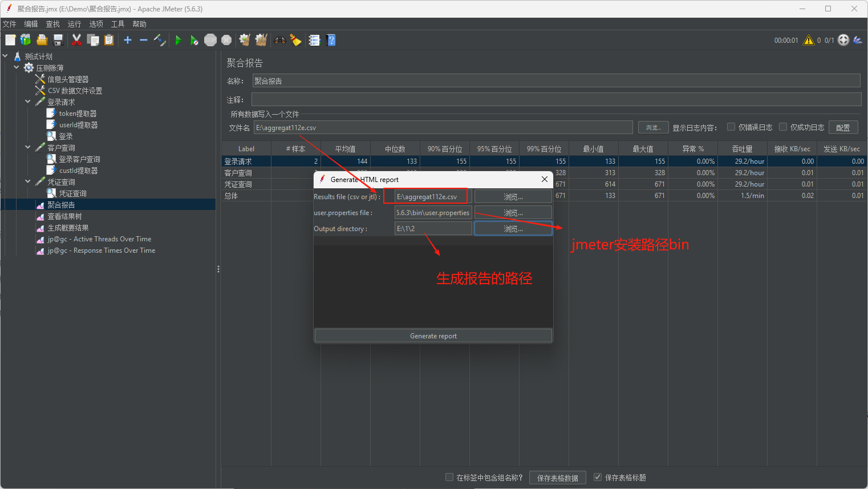The image size is (868, 489).
Task: Click the Stop test icon
Action: 210,40
